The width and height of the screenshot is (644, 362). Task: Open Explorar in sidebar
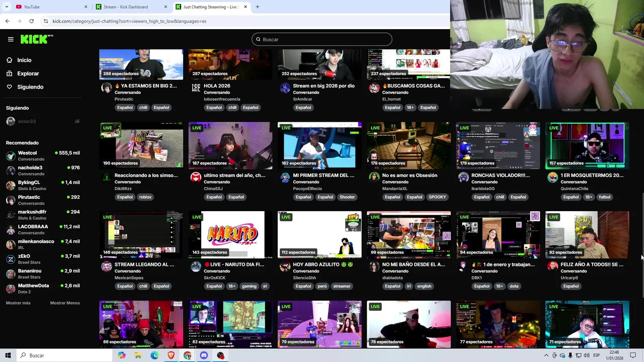coord(28,73)
